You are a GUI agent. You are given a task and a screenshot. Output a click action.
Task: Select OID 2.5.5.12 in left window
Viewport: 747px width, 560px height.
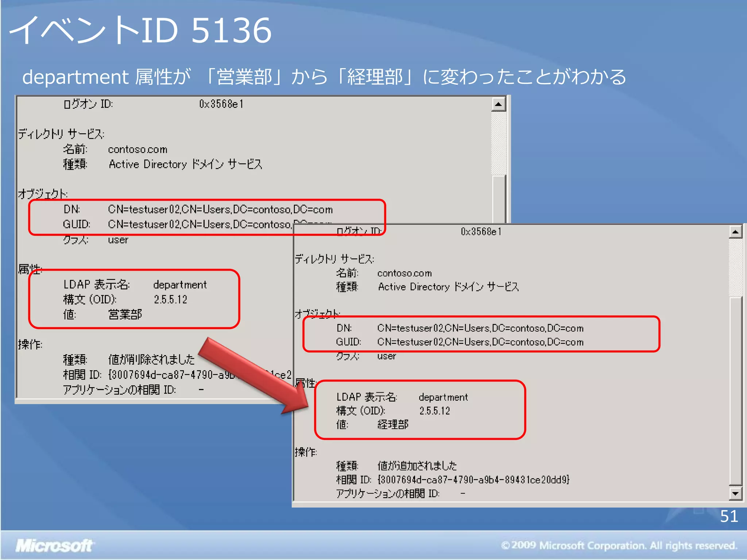pos(170,299)
